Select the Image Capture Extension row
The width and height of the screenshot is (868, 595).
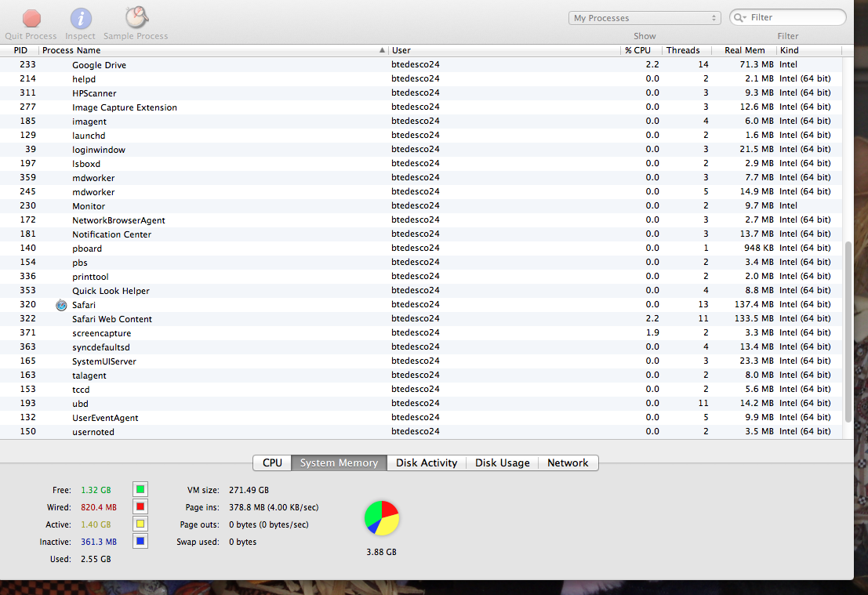point(421,107)
